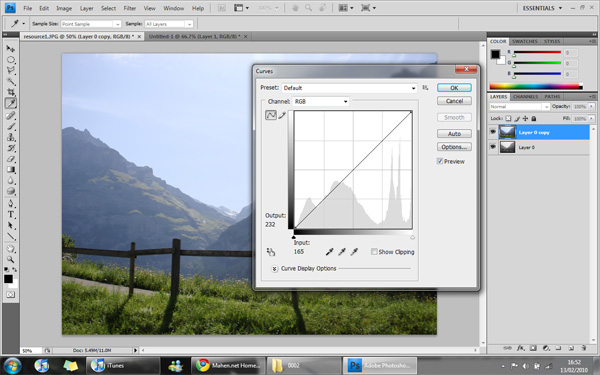Image resolution: width=600 pixels, height=375 pixels.
Task: Click the black point eyedropper in Curves
Action: [x=329, y=251]
